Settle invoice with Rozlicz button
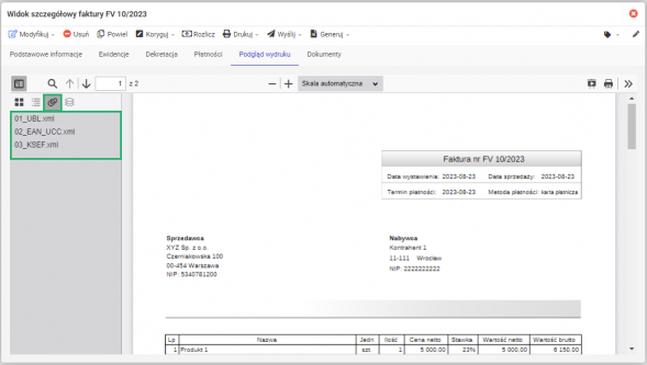The image size is (647, 365). pyautogui.click(x=198, y=34)
